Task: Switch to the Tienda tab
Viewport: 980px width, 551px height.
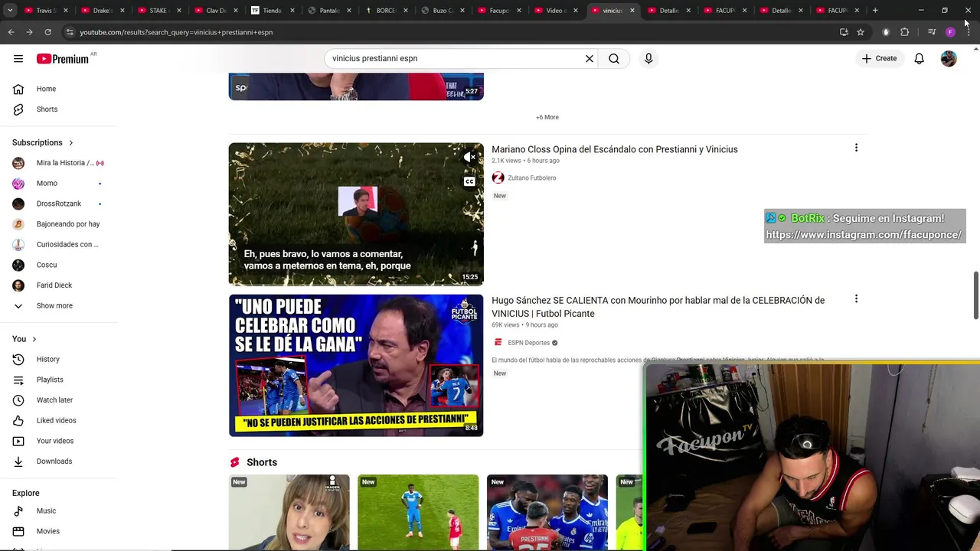Action: (272, 11)
